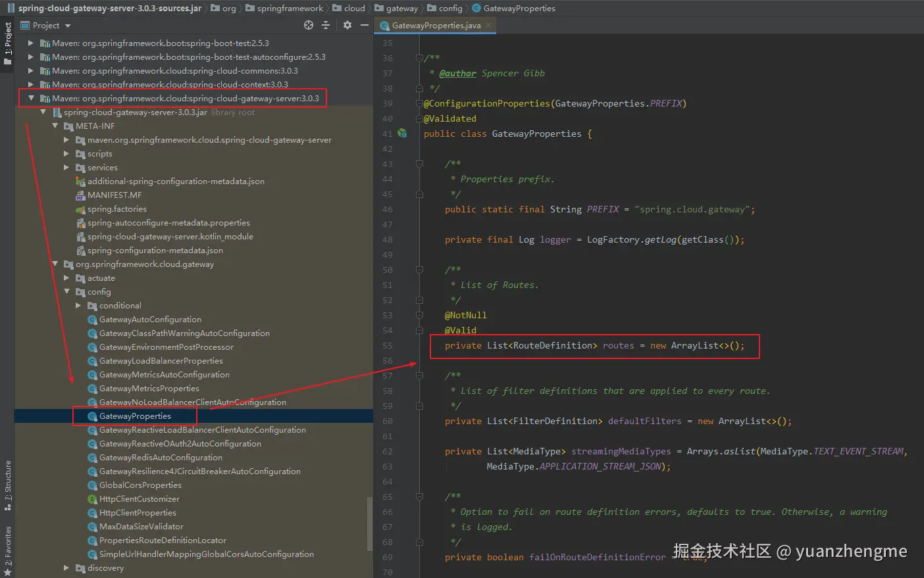Click @author link in Javadoc

(x=457, y=73)
